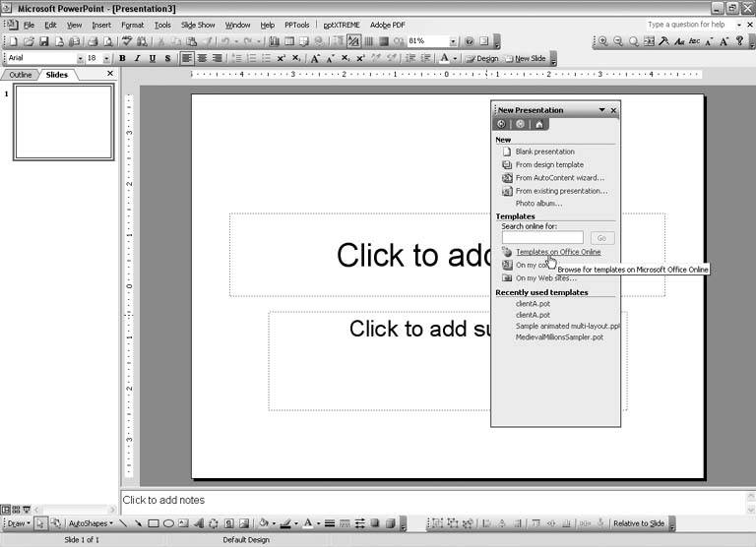Toggle Bold formatting

pos(122,58)
